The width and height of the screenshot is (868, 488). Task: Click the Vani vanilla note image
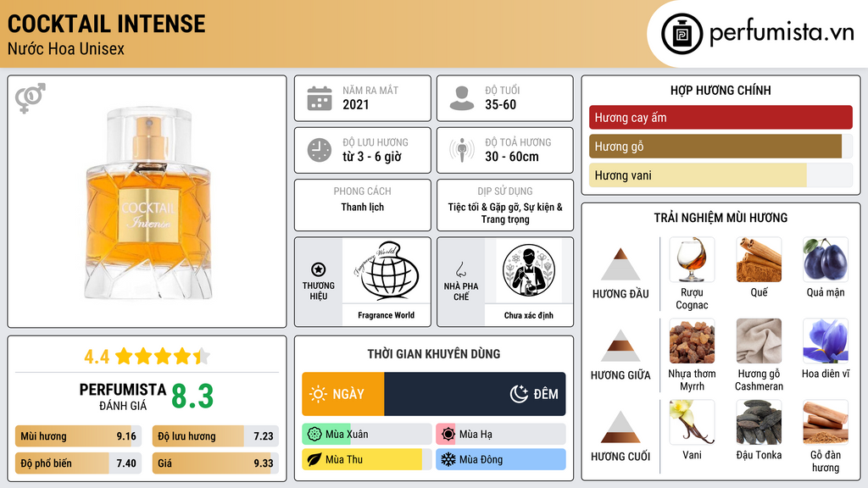[692, 423]
